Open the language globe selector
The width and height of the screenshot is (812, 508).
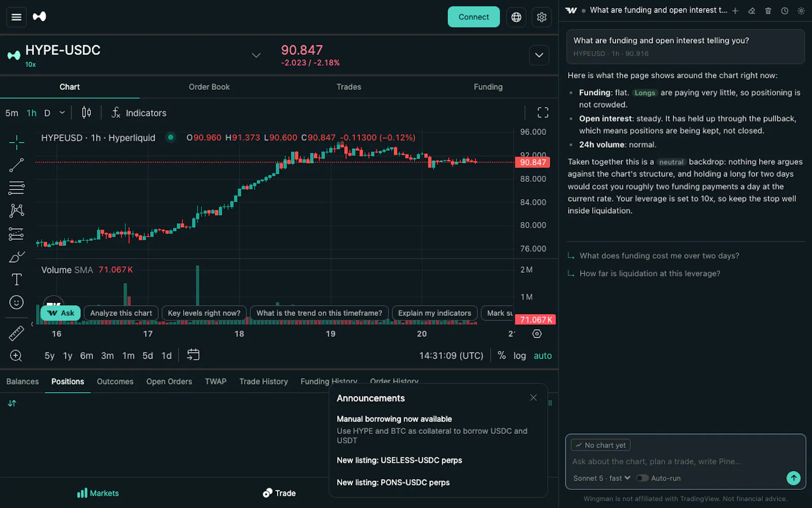[x=516, y=17]
